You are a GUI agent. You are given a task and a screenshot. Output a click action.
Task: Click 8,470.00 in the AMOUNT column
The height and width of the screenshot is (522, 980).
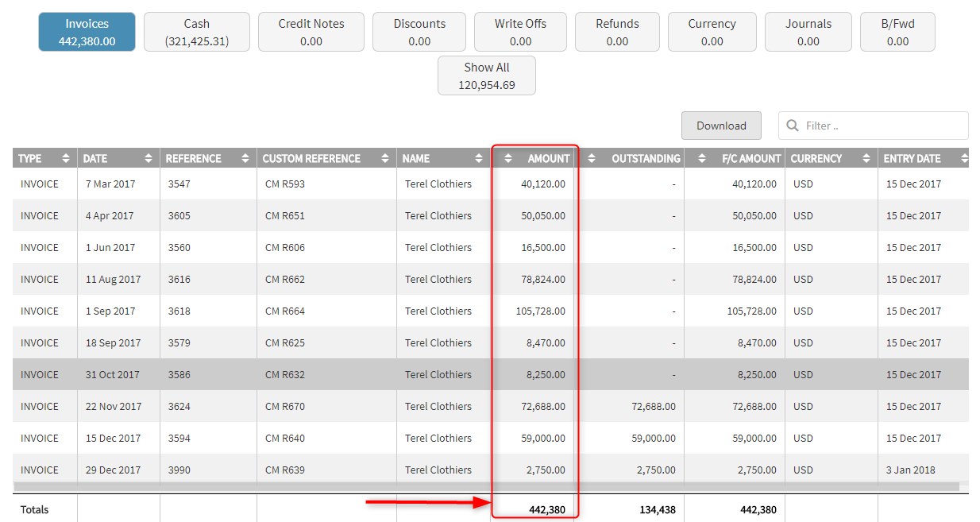(546, 342)
